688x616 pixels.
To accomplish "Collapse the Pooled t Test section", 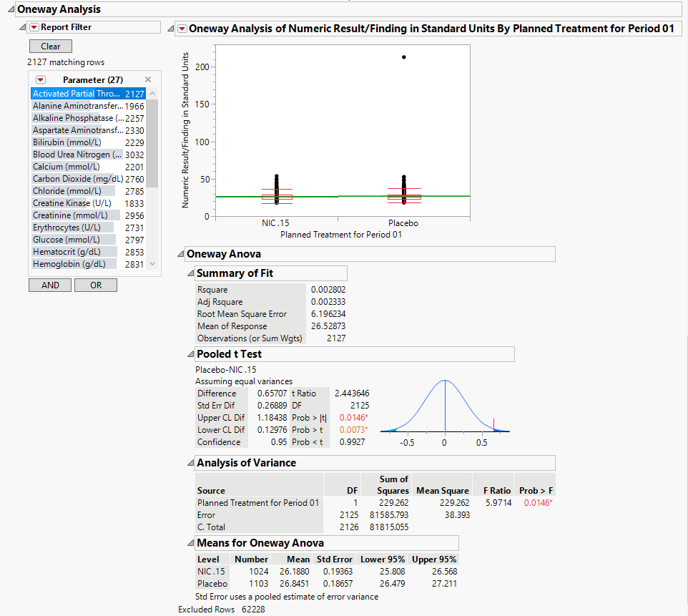I will pos(190,354).
